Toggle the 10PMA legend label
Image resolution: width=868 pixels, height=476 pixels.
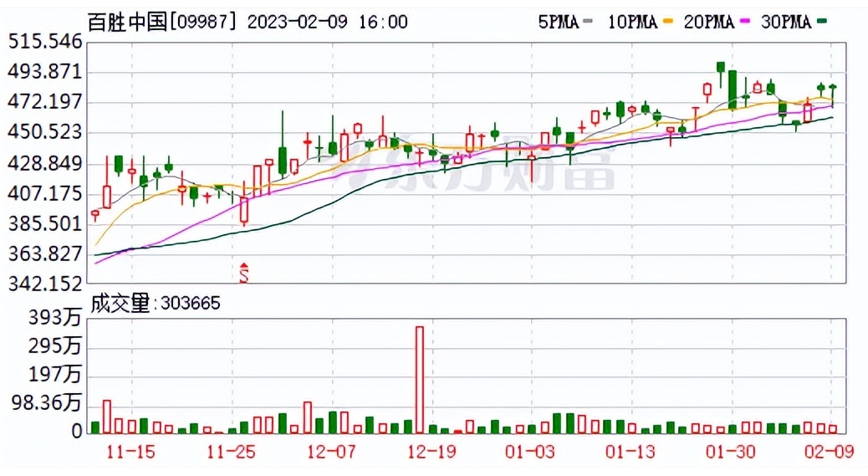click(631, 23)
